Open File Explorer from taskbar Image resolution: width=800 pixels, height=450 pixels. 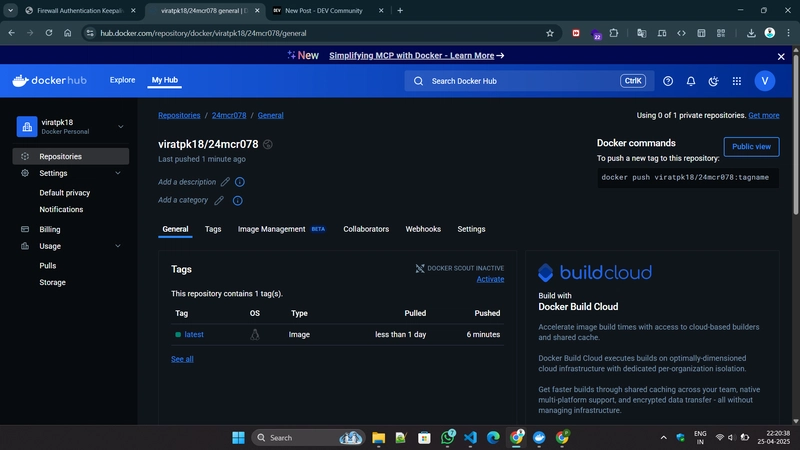point(378,438)
